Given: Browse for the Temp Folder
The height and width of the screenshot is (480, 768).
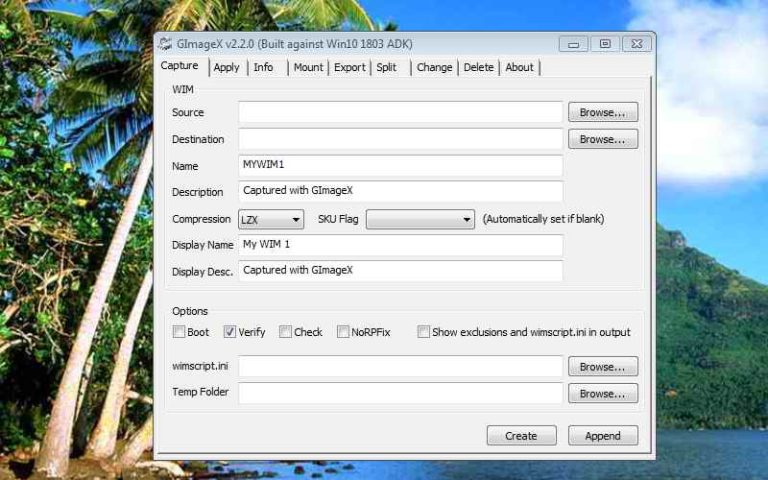Looking at the screenshot, I should (x=603, y=394).
